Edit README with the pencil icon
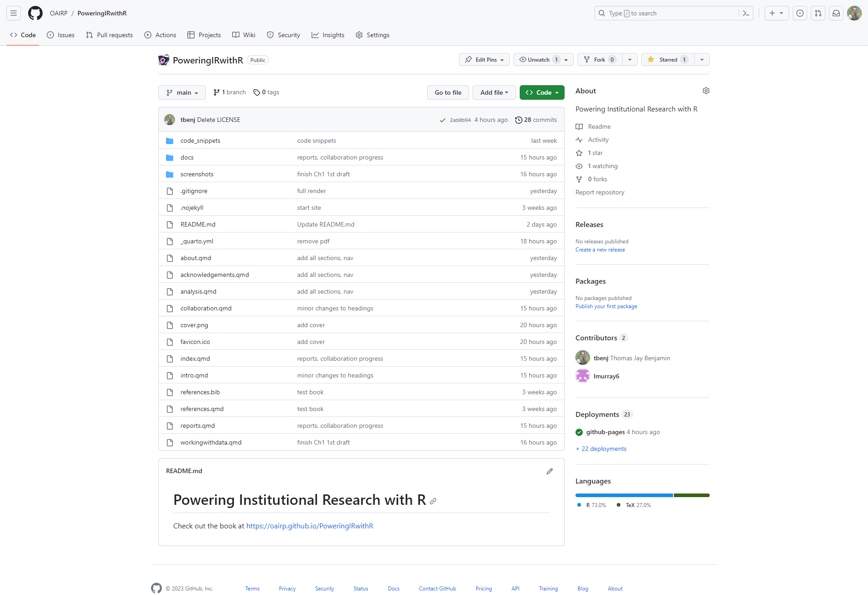 (550, 471)
